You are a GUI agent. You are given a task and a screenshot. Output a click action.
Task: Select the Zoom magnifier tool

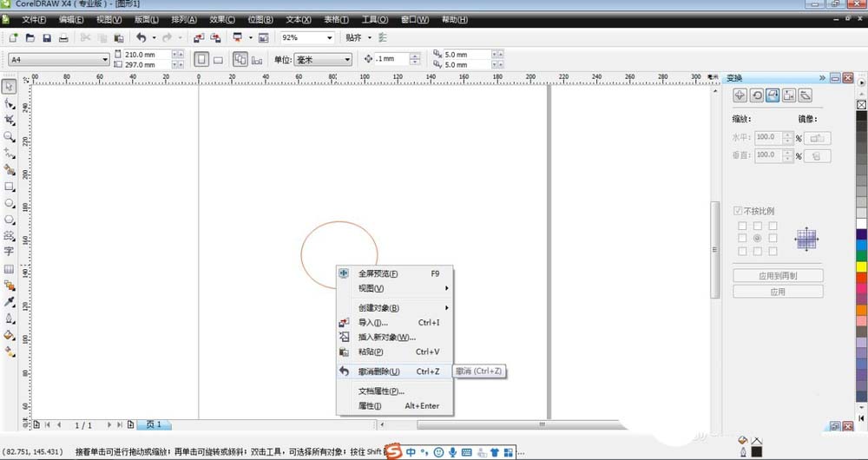tap(10, 137)
